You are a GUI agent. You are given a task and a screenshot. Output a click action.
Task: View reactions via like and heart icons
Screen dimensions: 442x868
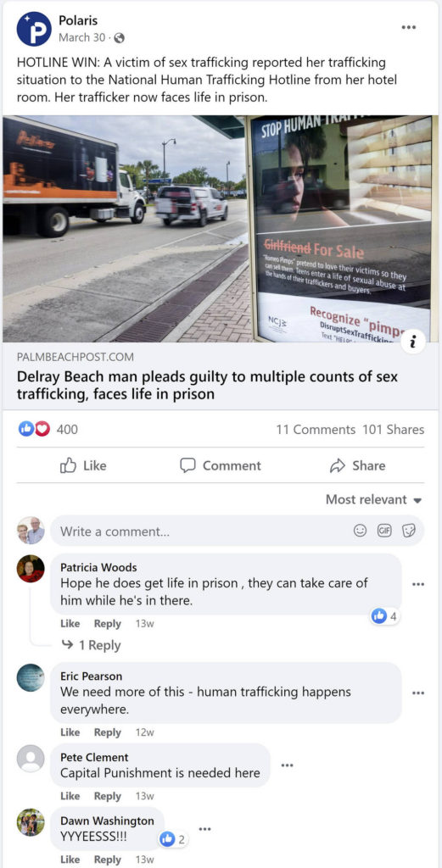pos(34,429)
